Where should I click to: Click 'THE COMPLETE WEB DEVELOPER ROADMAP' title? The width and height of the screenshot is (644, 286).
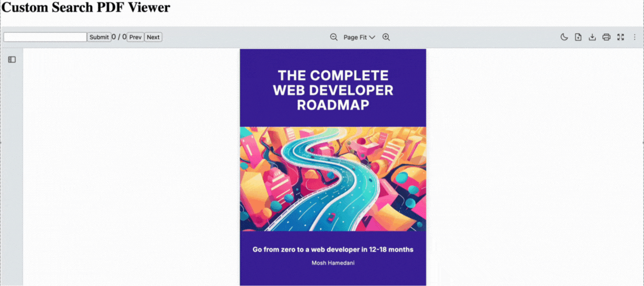333,91
